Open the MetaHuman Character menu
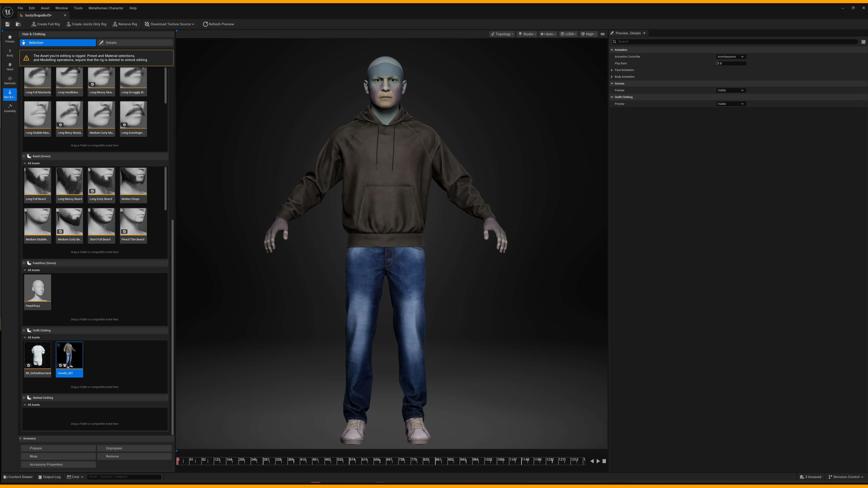The height and width of the screenshot is (488, 868). coord(106,8)
